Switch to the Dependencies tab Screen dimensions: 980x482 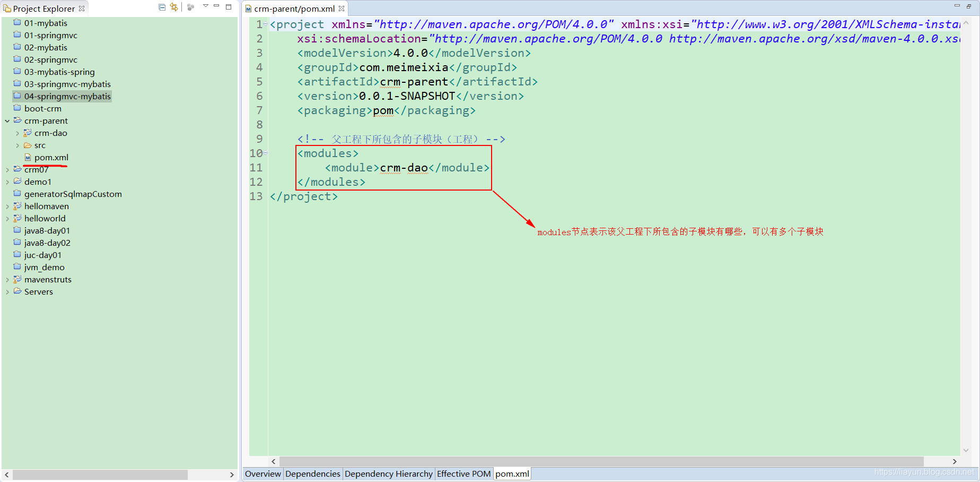click(313, 474)
